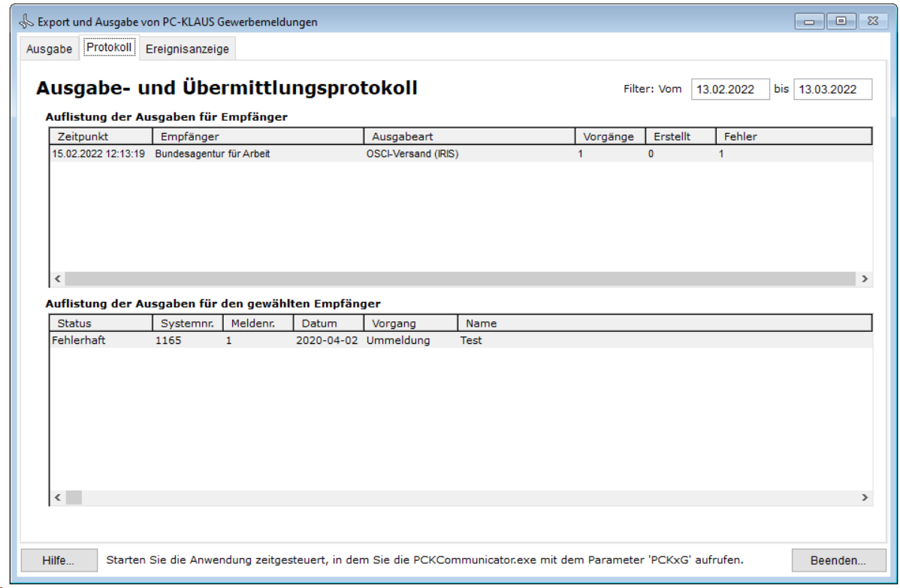This screenshot has height=588, width=900.
Task: Switch to the Ausgabe tab
Action: (50, 49)
